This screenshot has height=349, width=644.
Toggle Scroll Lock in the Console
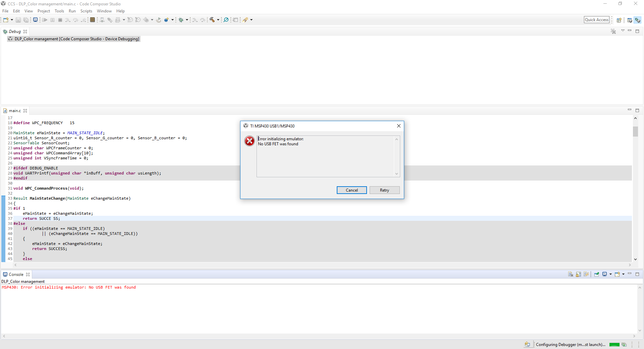click(x=578, y=274)
